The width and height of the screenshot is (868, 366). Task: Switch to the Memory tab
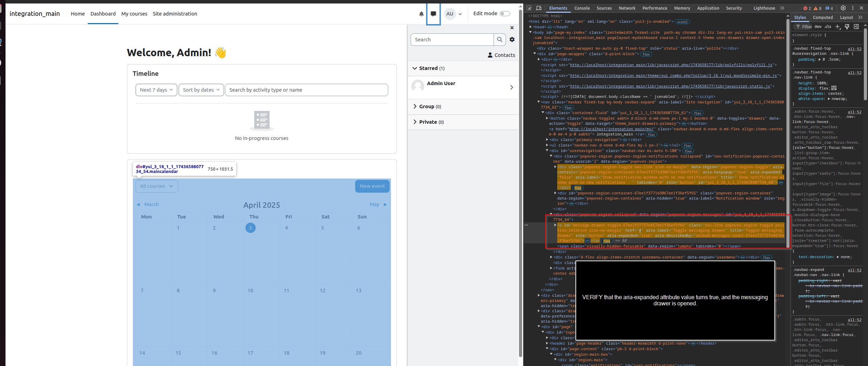coord(682,8)
